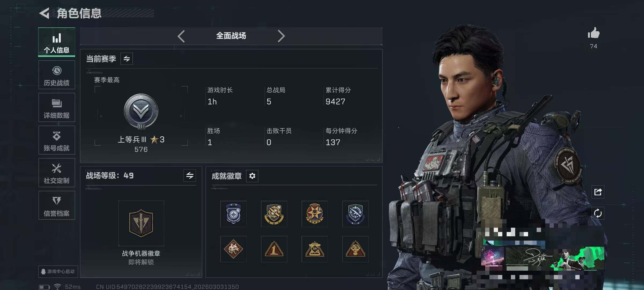The image size is (644, 290).
Task: Open the 历史战绩 tab
Action: coord(57,75)
